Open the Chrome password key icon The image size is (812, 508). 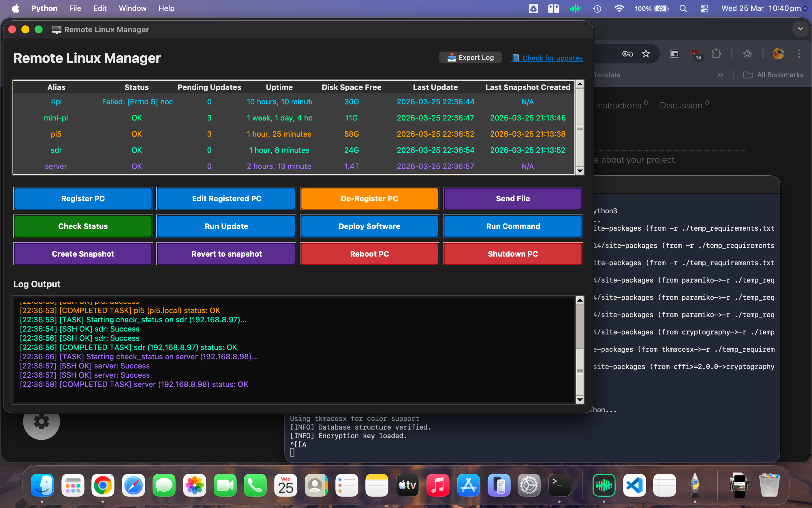(x=627, y=54)
